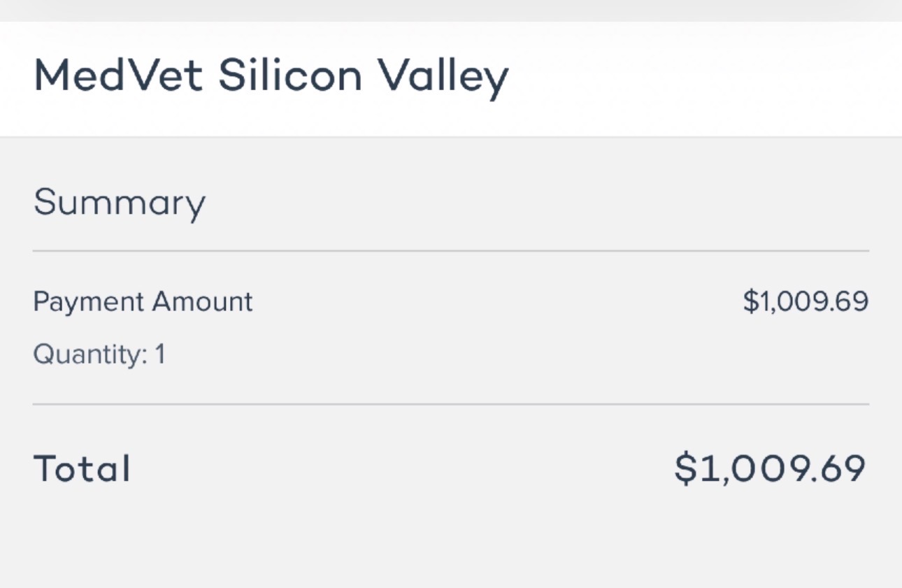The height and width of the screenshot is (588, 902).
Task: Click the Payment Amount line item label
Action: tap(143, 302)
